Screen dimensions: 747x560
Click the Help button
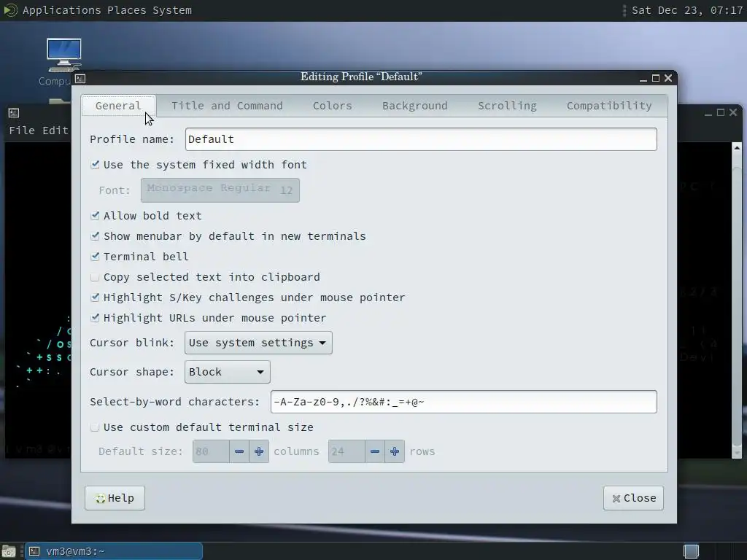point(115,498)
